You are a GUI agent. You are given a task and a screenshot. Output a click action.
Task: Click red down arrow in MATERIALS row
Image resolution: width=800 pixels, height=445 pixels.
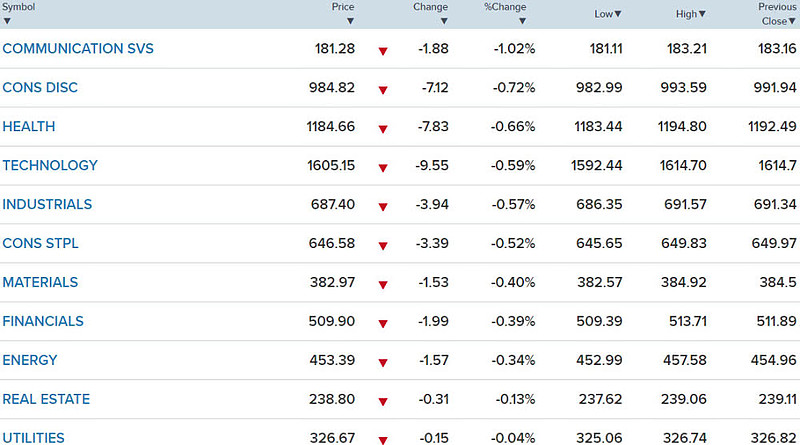pyautogui.click(x=382, y=285)
